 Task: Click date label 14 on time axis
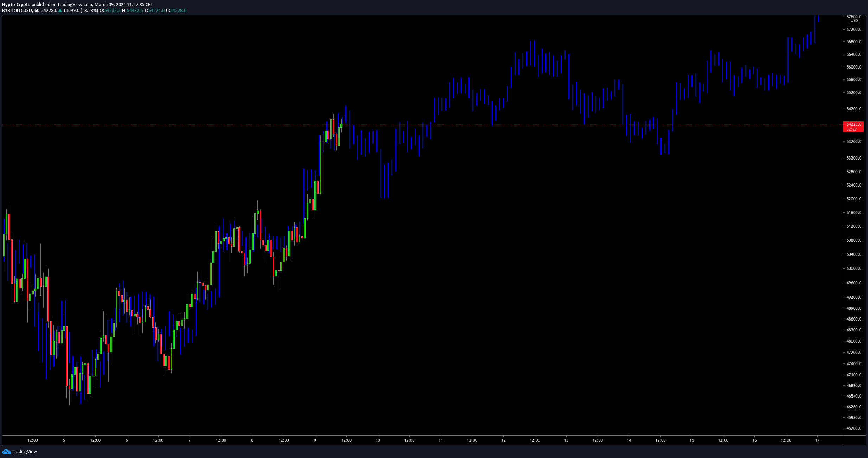(x=629, y=440)
